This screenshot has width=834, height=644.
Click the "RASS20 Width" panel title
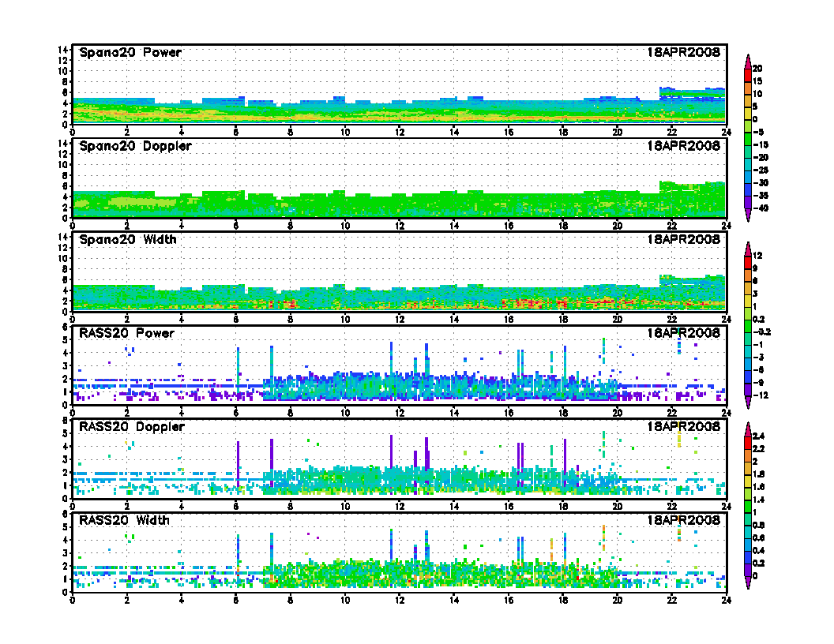(x=124, y=520)
